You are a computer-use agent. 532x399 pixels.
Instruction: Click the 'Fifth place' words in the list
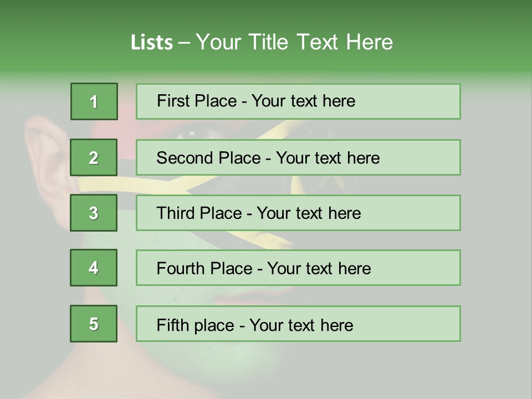[195, 325]
